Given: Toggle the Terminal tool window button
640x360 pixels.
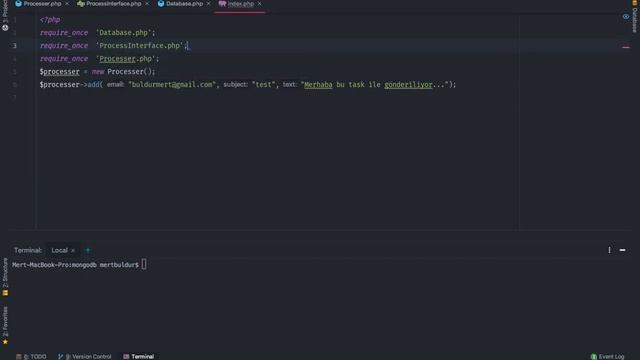Looking at the screenshot, I should click(x=138, y=356).
